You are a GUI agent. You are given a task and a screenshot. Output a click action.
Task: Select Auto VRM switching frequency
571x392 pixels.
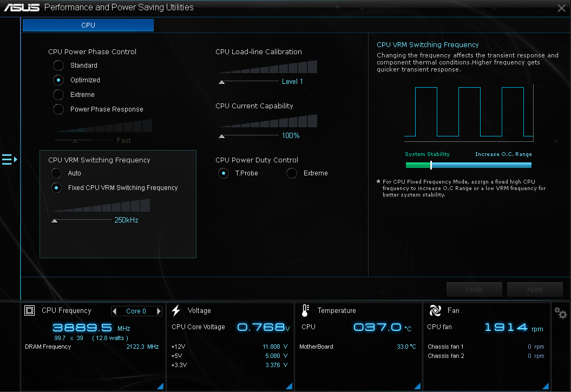coord(56,173)
